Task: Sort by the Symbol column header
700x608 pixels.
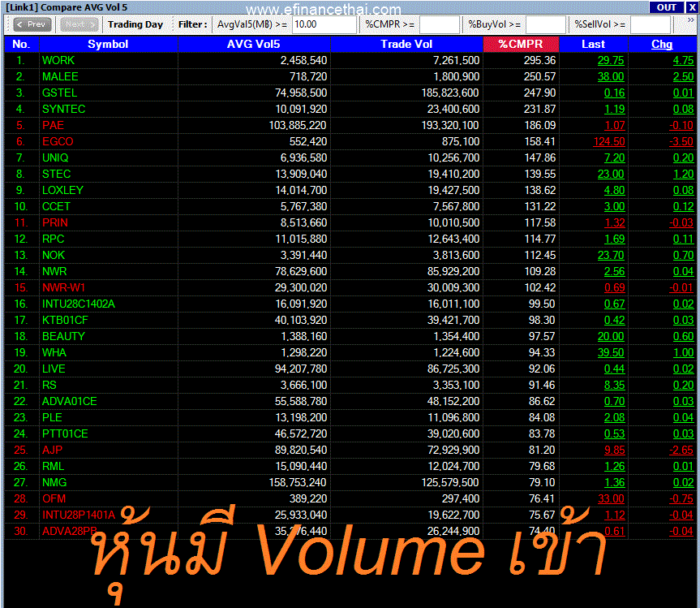Action: (x=109, y=44)
